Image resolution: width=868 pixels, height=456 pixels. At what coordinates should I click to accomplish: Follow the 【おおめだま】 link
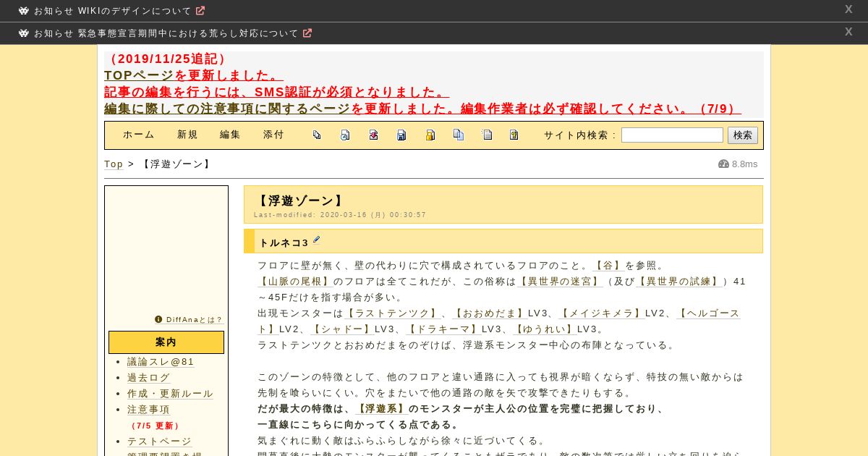(490, 313)
